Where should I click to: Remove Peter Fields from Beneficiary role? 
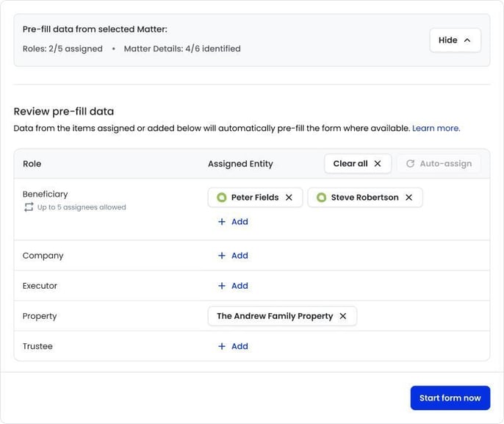[289, 198]
